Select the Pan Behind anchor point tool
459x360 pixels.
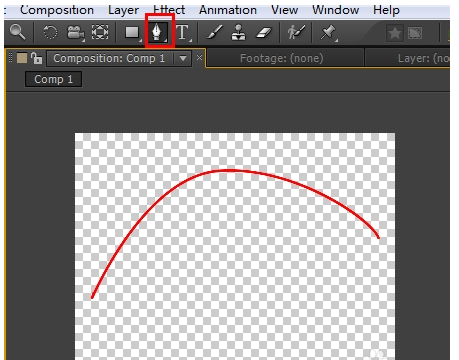pos(100,33)
